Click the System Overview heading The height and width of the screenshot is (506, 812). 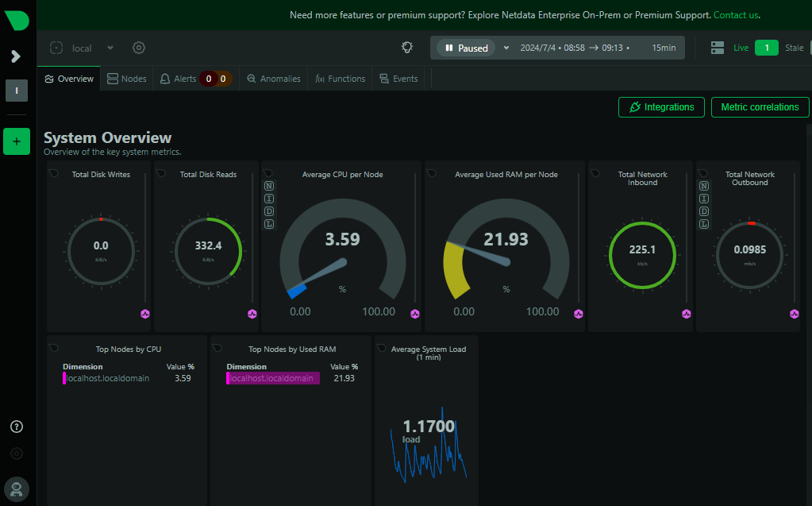(x=107, y=138)
